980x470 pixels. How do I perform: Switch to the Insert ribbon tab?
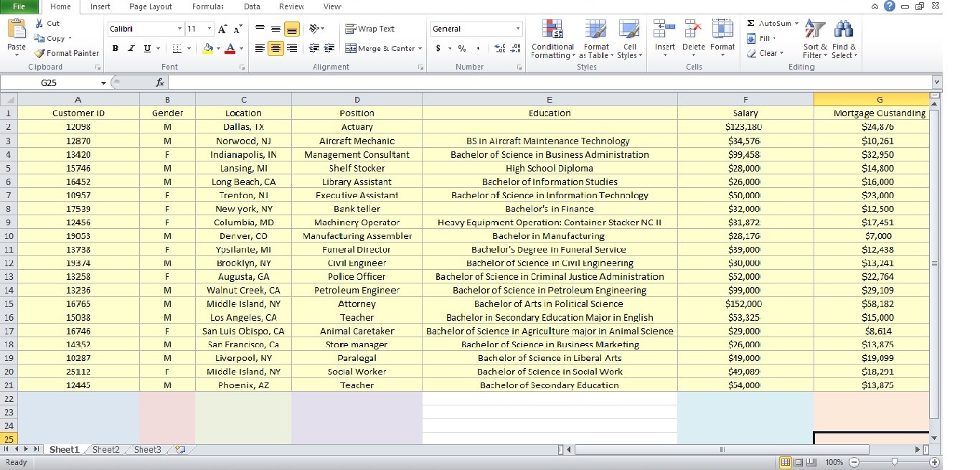pyautogui.click(x=100, y=6)
